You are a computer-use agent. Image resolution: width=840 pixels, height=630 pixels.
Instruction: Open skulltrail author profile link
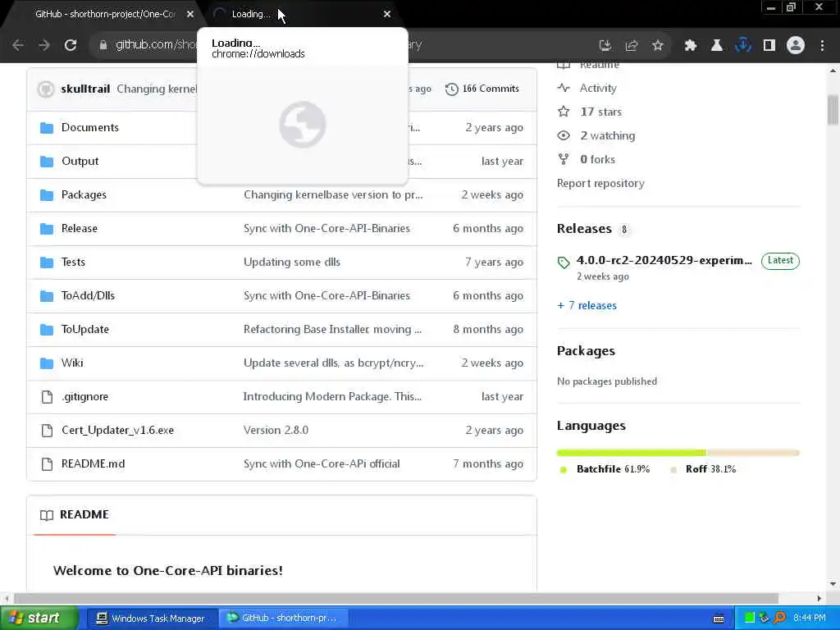tap(85, 89)
